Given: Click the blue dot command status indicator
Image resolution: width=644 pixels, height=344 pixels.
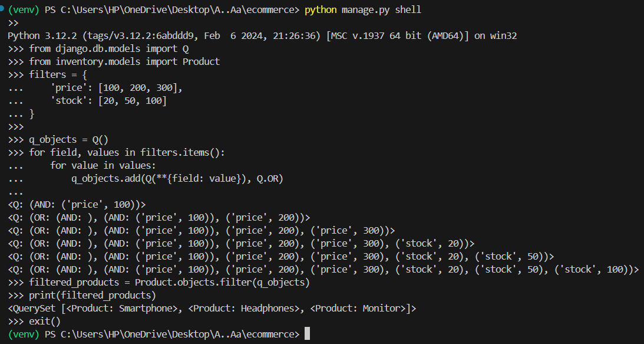Looking at the screenshot, I should coord(2,8).
